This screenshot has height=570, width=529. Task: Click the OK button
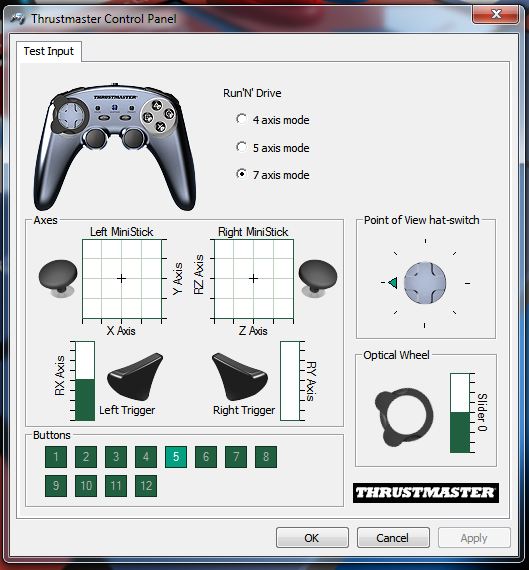(x=312, y=538)
